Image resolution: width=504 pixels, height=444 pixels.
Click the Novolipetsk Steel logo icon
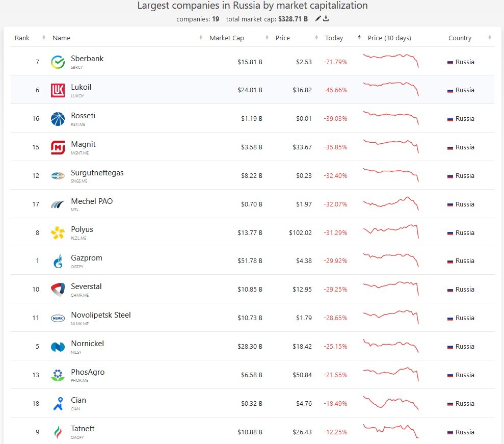(58, 318)
